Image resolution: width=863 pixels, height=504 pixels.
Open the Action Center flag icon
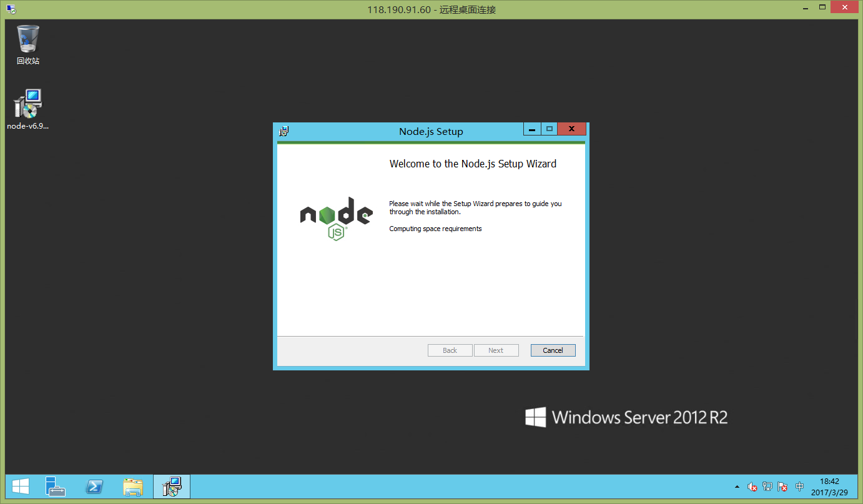click(x=782, y=487)
